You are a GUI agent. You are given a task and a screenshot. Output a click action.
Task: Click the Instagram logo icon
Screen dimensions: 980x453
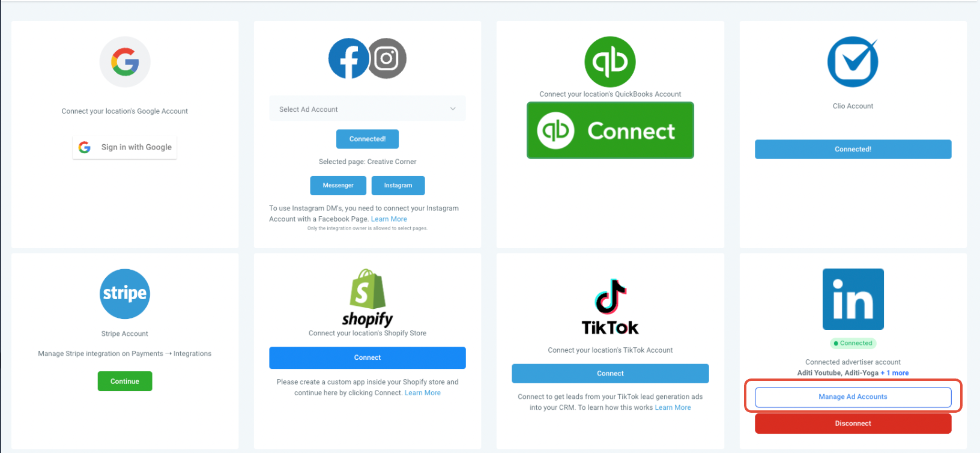(x=387, y=58)
